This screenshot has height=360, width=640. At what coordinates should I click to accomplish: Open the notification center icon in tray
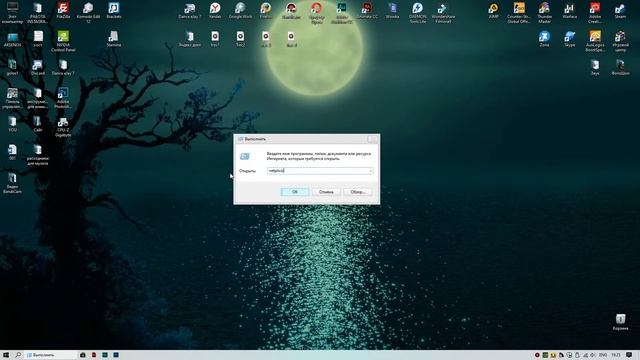[x=629, y=355]
